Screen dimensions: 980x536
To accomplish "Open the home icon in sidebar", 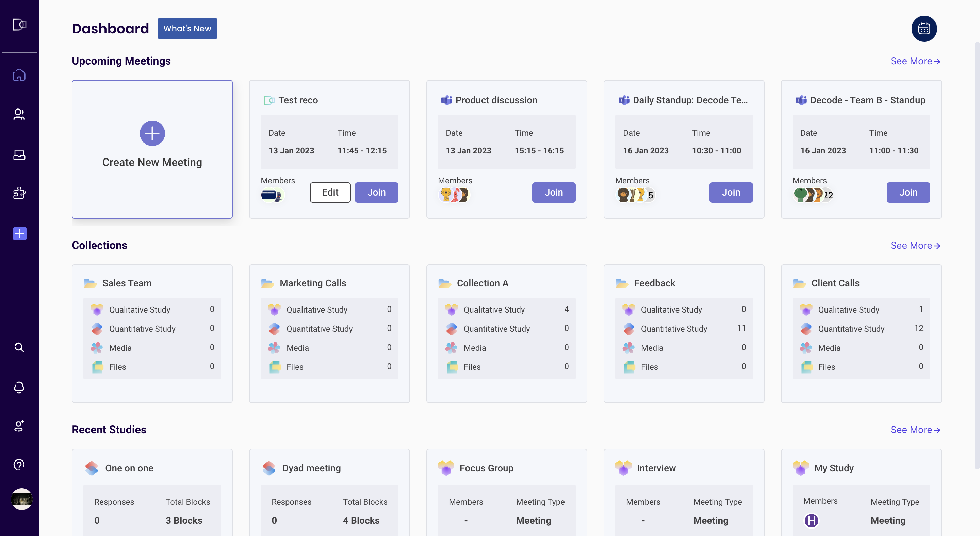I will click(19, 75).
